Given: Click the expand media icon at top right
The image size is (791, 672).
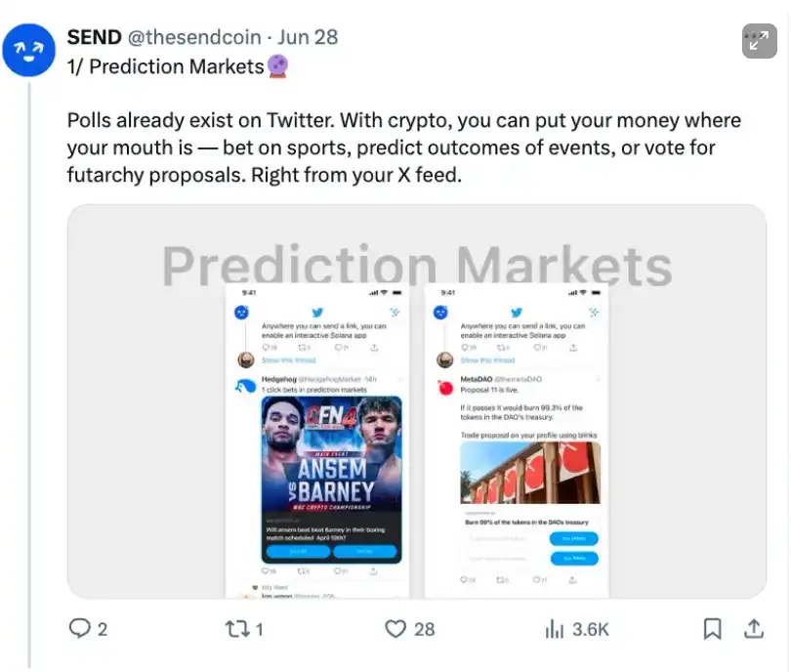Looking at the screenshot, I should pyautogui.click(x=760, y=40).
